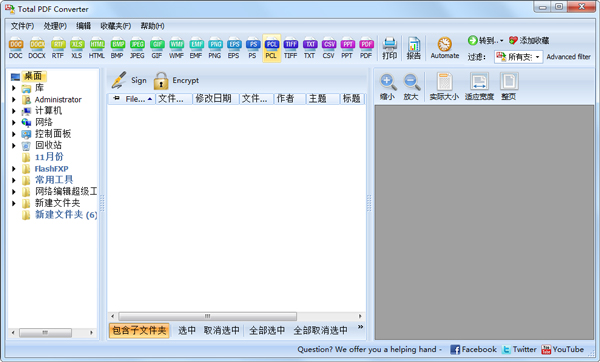Choose PDF conversion icon
The width and height of the screenshot is (600, 362).
pyautogui.click(x=366, y=49)
